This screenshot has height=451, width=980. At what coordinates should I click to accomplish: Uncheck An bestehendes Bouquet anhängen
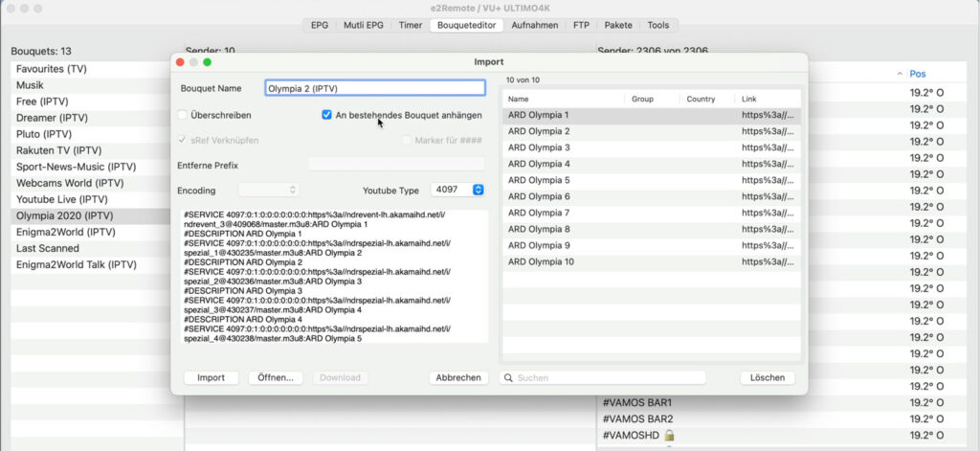[326, 115]
